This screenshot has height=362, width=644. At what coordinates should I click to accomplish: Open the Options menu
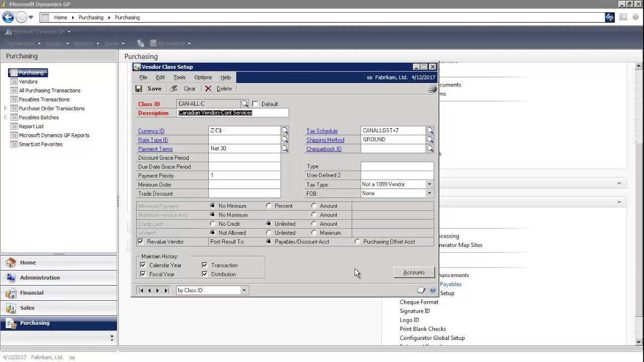[x=203, y=77]
